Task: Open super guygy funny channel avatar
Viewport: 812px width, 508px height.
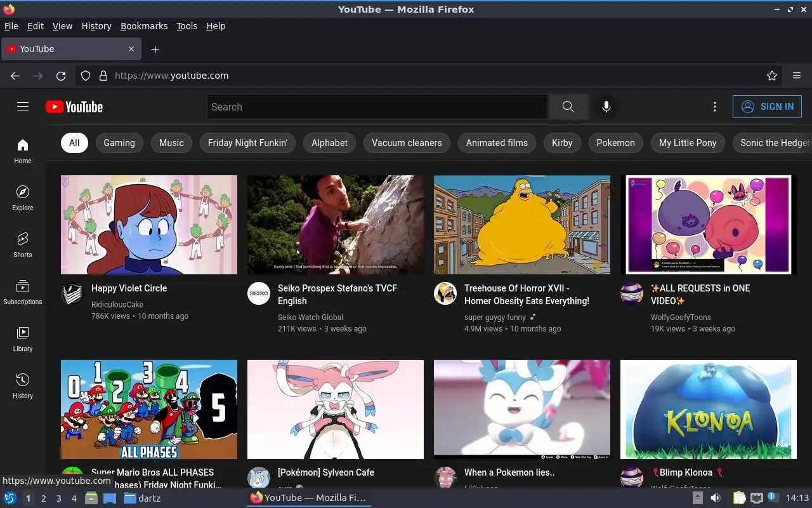Action: click(x=445, y=293)
